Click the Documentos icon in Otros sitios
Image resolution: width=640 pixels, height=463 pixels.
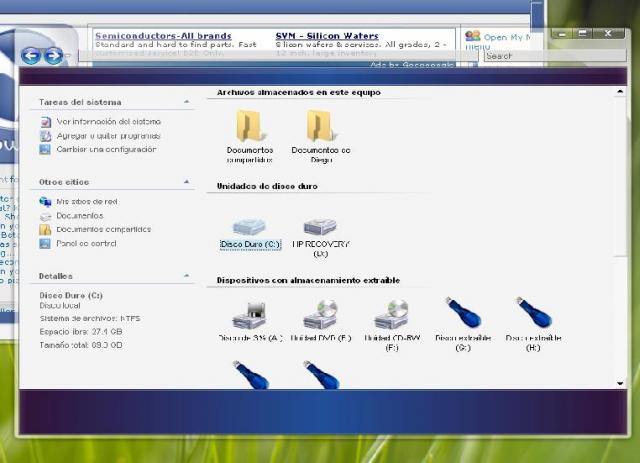pyautogui.click(x=45, y=216)
